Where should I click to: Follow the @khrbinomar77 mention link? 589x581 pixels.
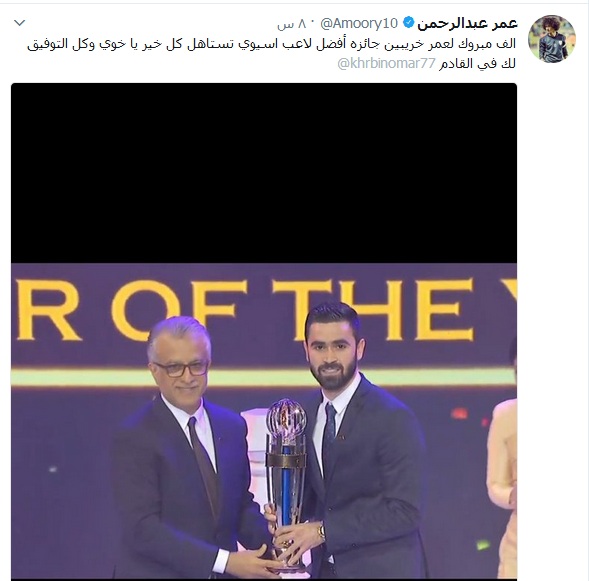click(x=387, y=64)
